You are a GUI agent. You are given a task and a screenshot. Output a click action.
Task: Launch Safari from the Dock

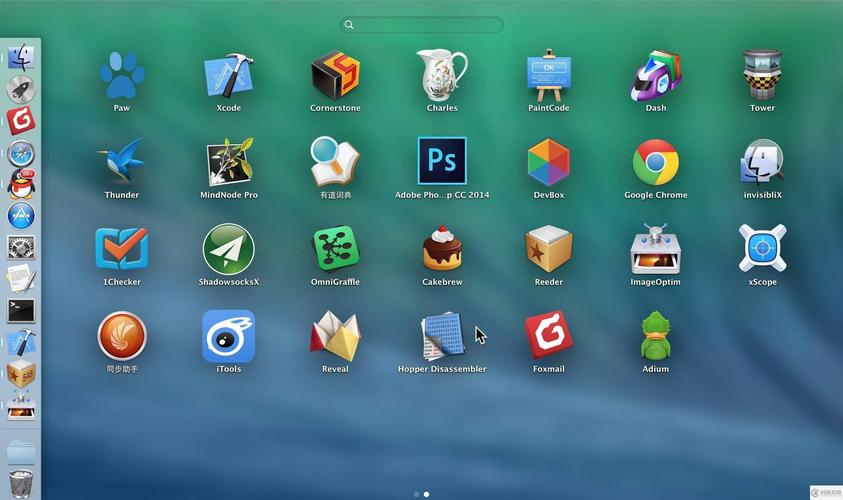(x=21, y=153)
